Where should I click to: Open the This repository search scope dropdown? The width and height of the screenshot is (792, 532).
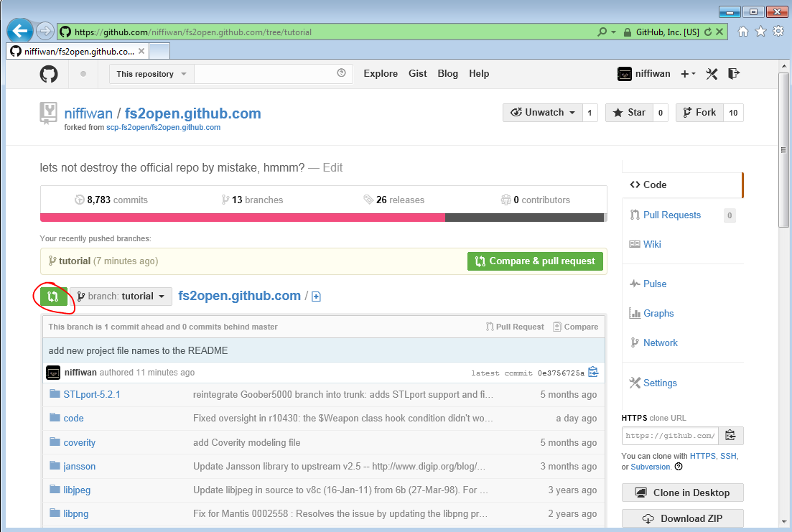coord(152,74)
